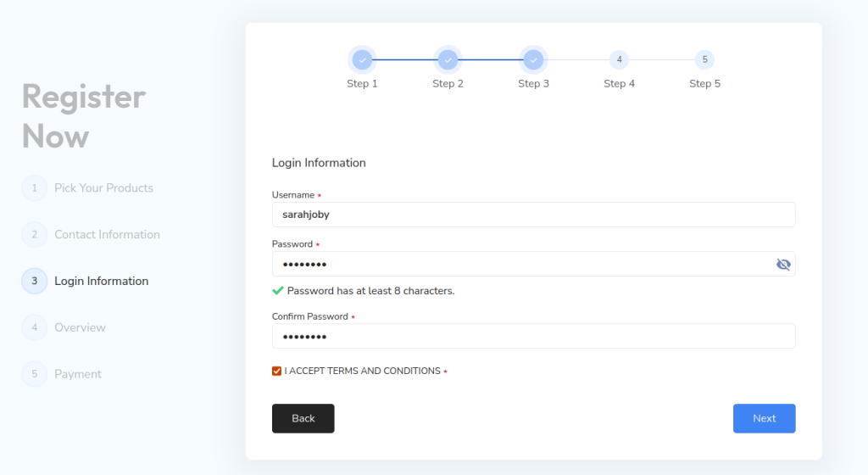868x475 pixels.
Task: Open Pick Your Products in sidebar
Action: pos(103,188)
